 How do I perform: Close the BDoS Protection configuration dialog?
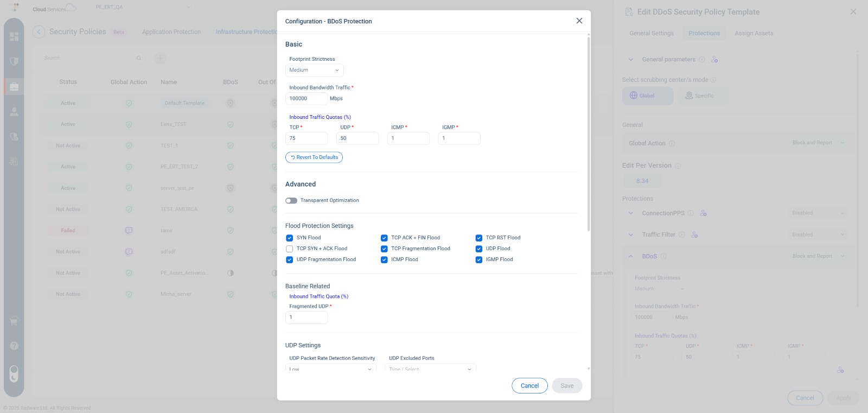[579, 21]
